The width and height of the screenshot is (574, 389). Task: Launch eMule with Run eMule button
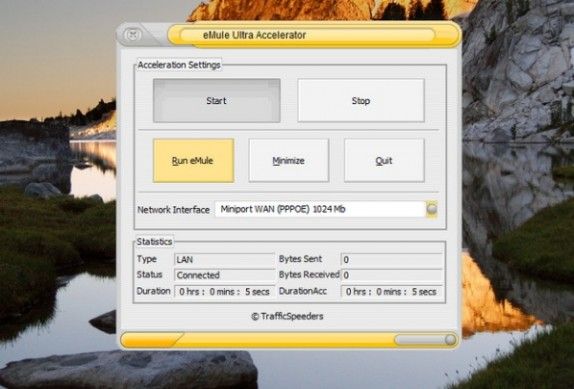pyautogui.click(x=193, y=160)
